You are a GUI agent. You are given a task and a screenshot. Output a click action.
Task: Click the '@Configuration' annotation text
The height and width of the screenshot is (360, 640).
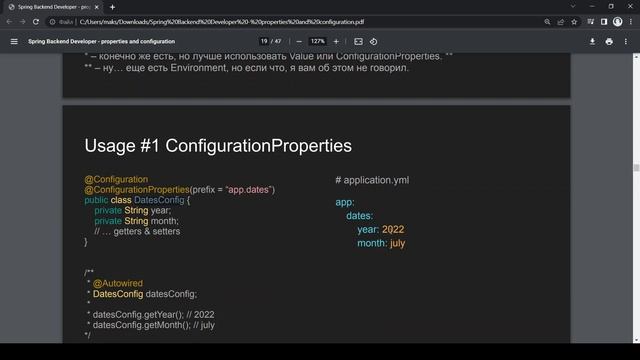tap(116, 179)
